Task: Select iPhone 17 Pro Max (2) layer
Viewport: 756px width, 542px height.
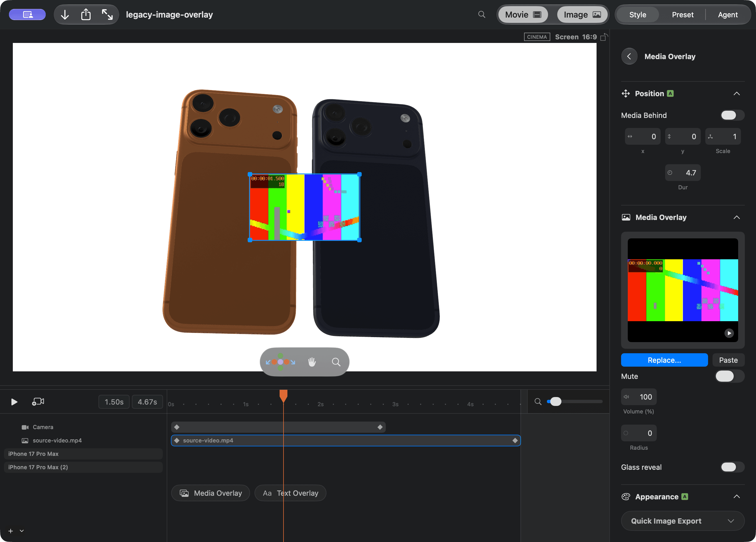Action: point(83,467)
